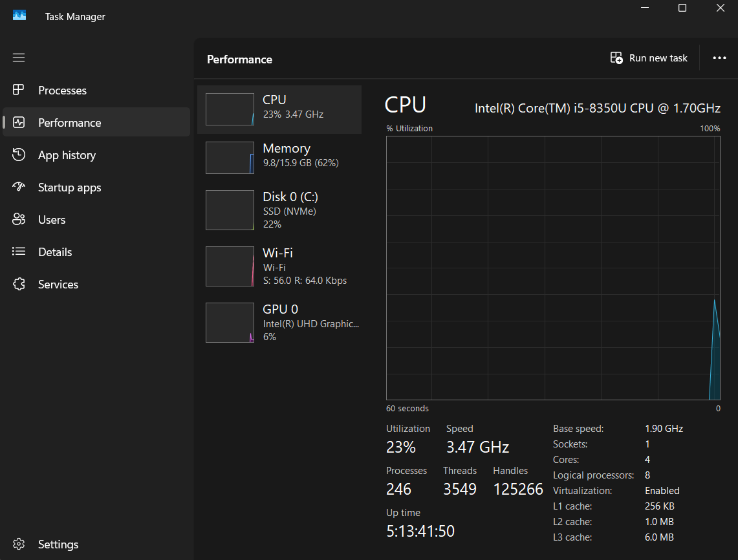Click the App history clock icon
The width and height of the screenshot is (738, 560).
(x=18, y=155)
